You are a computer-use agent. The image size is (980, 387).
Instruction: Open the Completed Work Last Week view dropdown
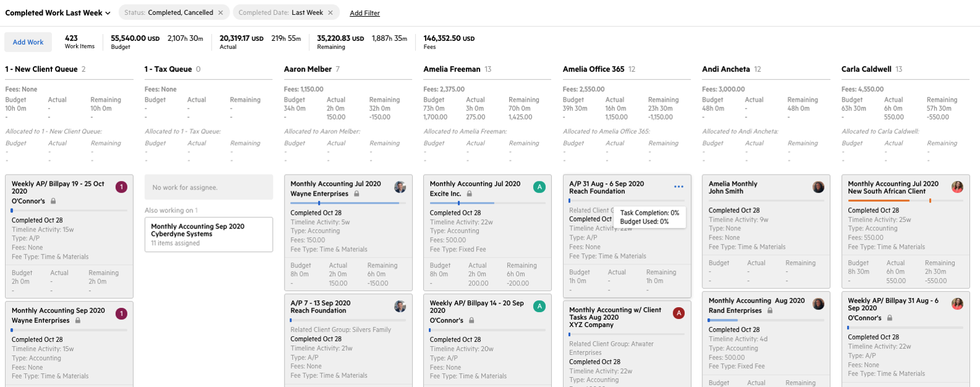click(58, 12)
